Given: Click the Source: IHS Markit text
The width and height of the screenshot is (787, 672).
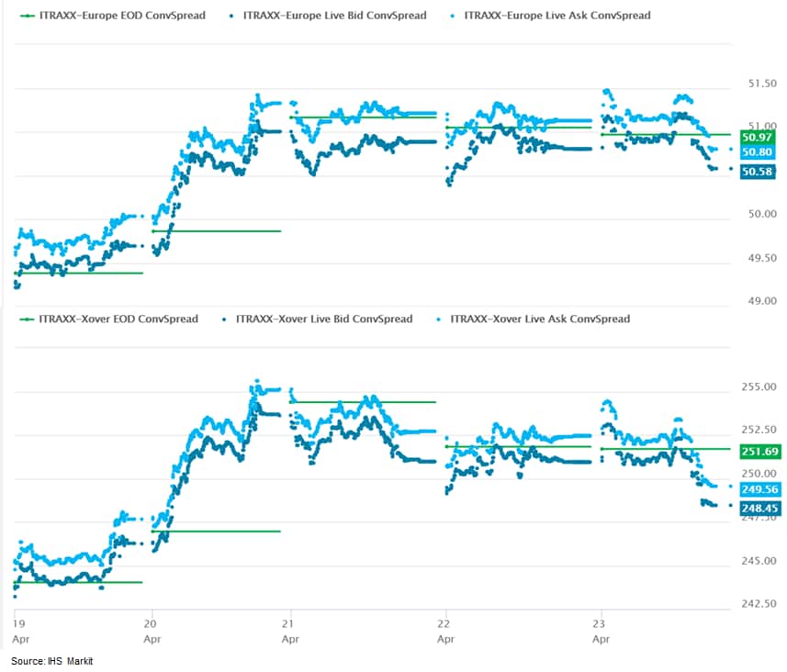Looking at the screenshot, I should [x=52, y=661].
